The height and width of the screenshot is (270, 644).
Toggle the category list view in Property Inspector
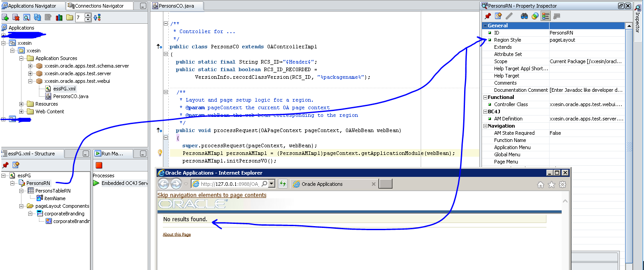[x=546, y=16]
